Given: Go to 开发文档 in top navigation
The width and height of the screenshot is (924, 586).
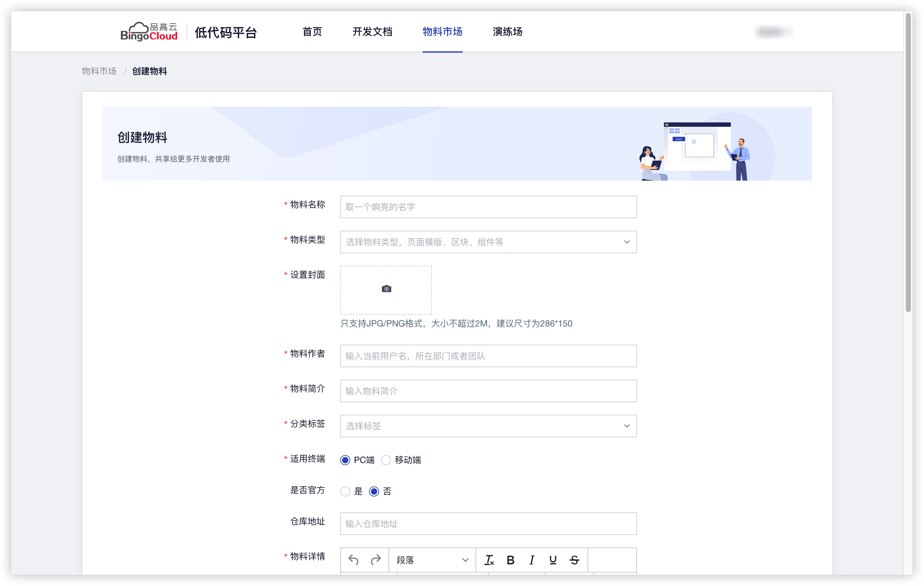Looking at the screenshot, I should [x=372, y=32].
